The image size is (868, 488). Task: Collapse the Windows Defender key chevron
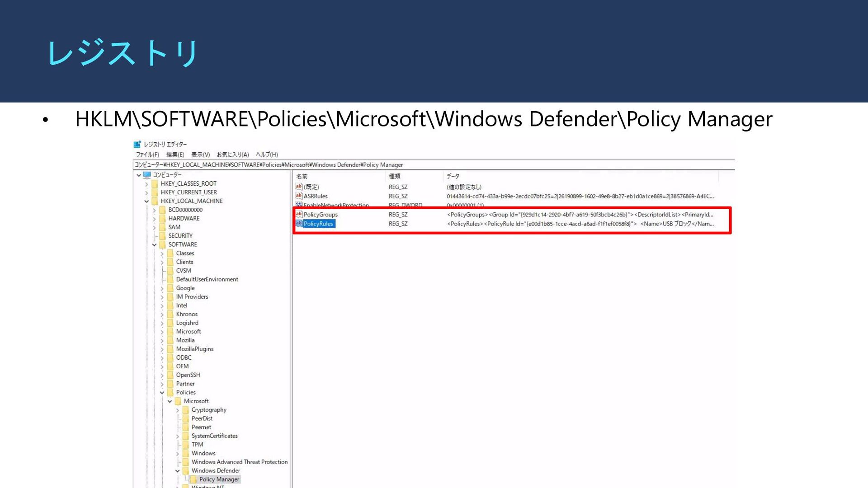coord(177,471)
